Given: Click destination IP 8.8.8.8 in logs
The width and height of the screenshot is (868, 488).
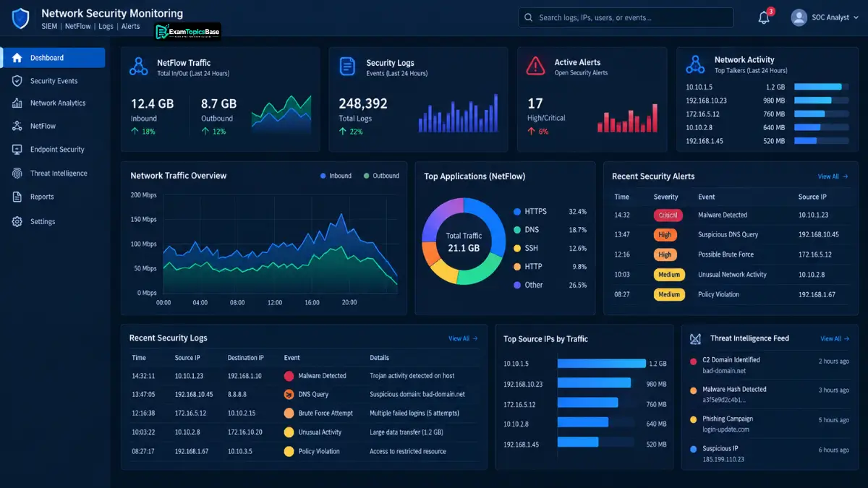Looking at the screenshot, I should pos(239,395).
